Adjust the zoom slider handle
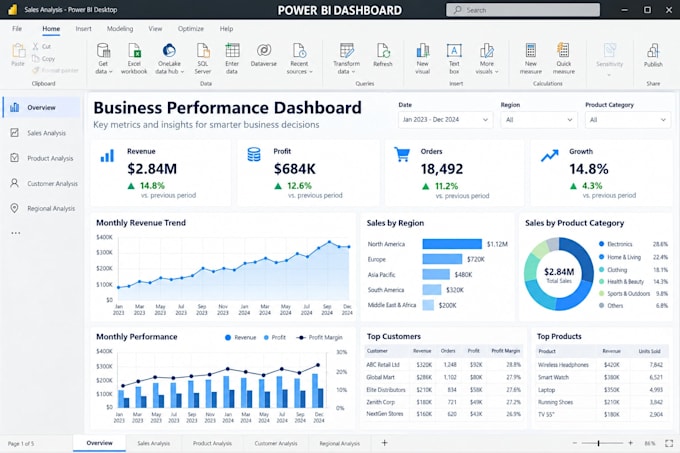Viewport: 680px width, 453px height. [598, 443]
